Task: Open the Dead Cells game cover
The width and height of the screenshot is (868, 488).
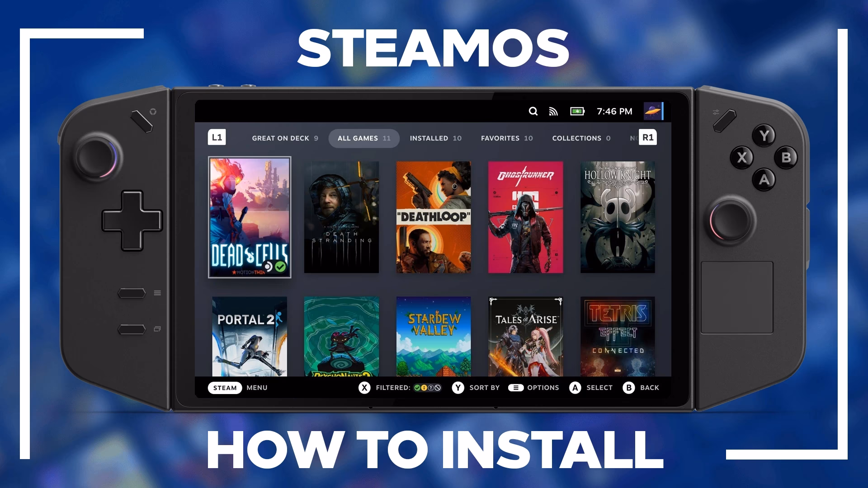Action: (x=250, y=217)
